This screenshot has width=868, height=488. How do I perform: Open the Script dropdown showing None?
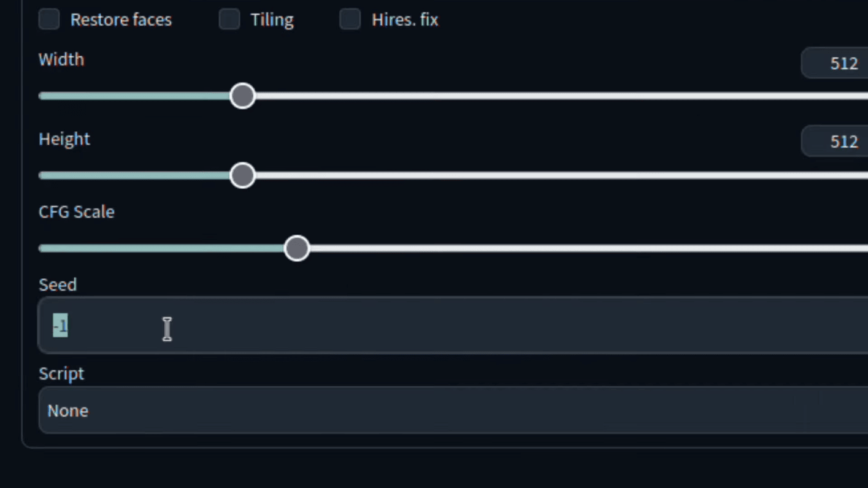[453, 410]
